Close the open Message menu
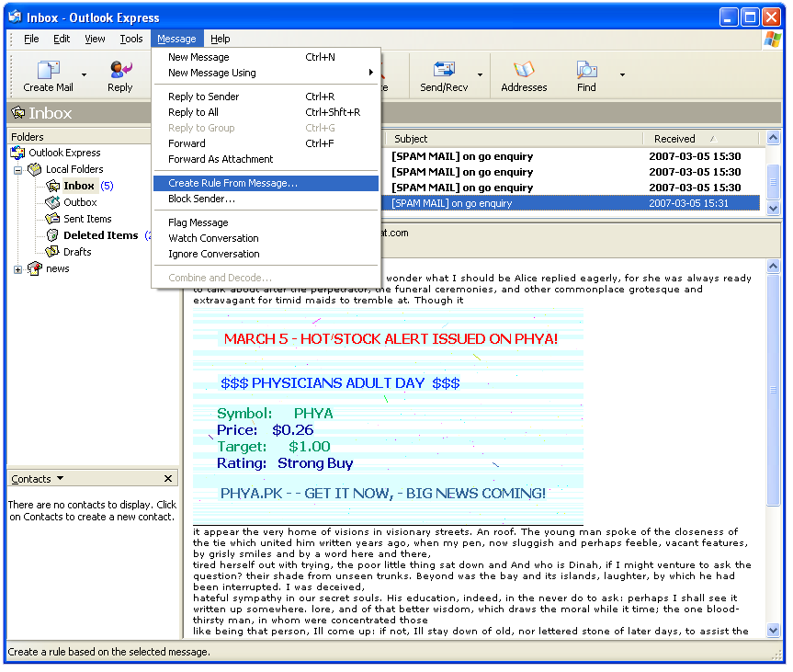 pos(176,39)
